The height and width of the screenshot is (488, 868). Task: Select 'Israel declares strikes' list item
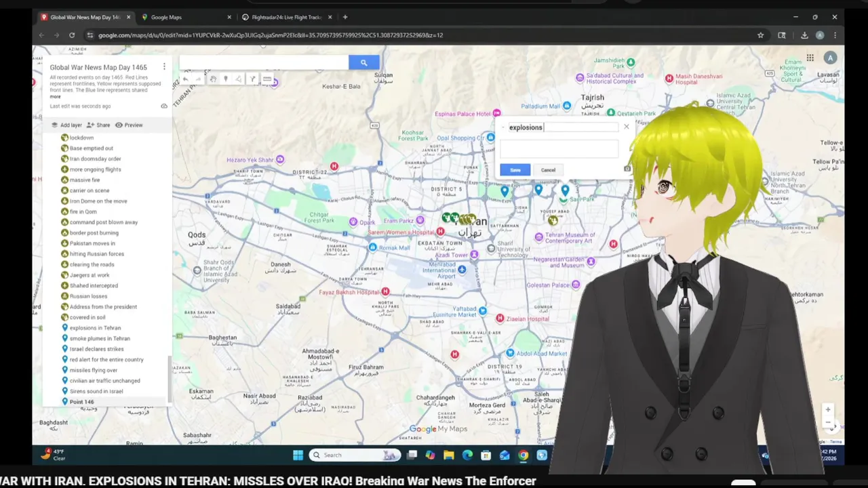(x=96, y=349)
